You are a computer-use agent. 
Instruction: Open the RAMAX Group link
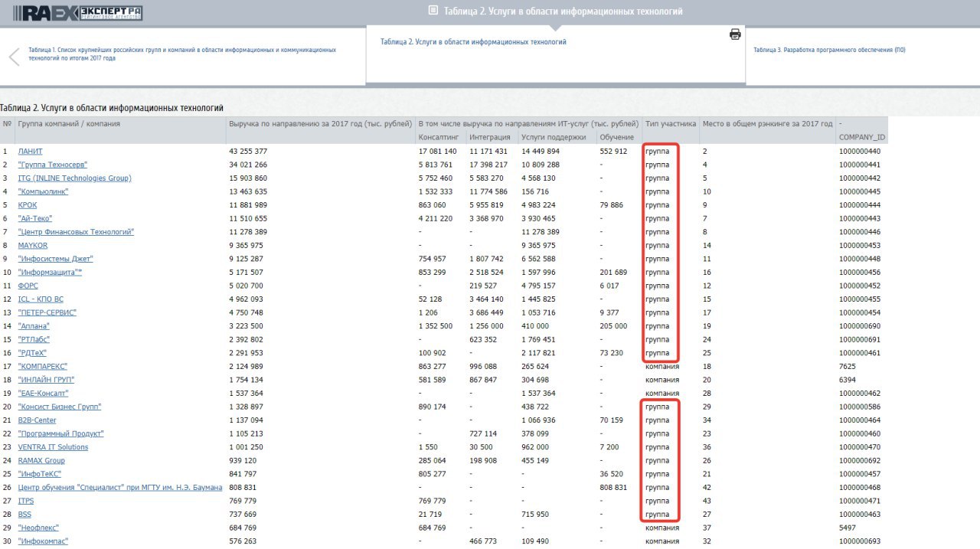[x=41, y=461]
